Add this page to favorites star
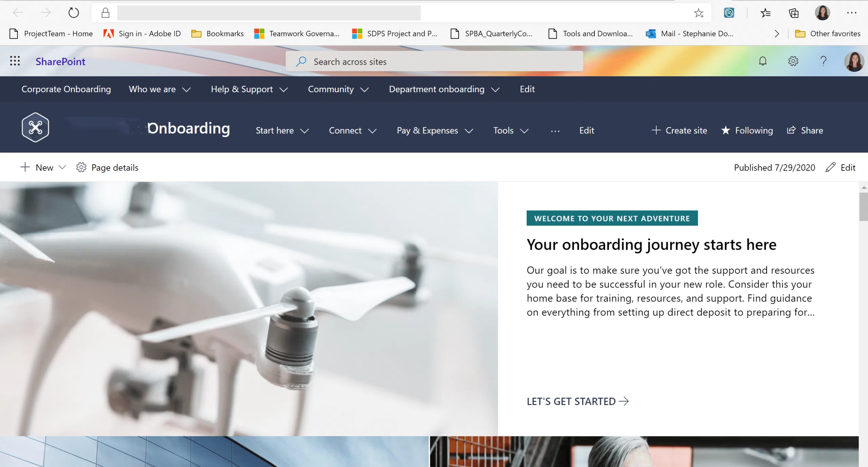This screenshot has height=467, width=868. click(x=698, y=13)
